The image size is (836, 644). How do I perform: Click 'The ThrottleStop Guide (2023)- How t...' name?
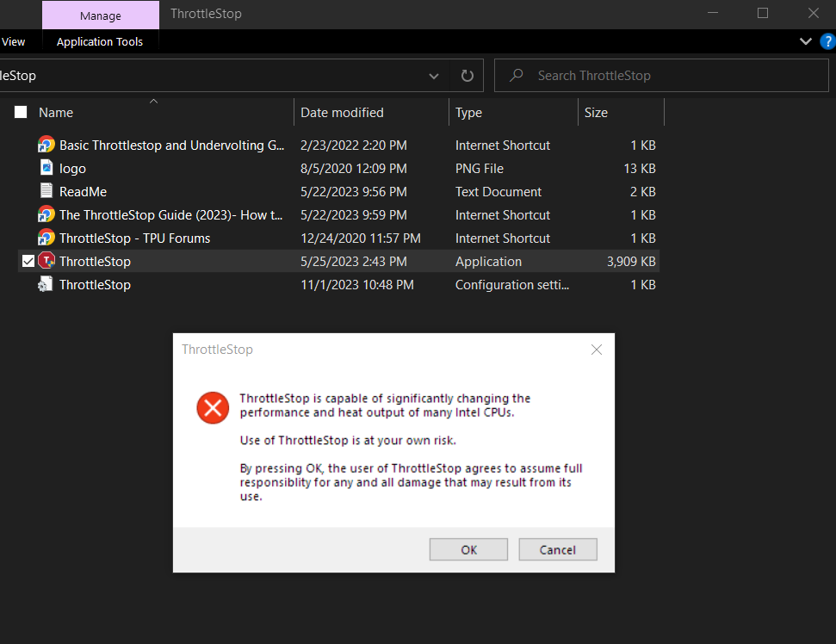point(170,215)
